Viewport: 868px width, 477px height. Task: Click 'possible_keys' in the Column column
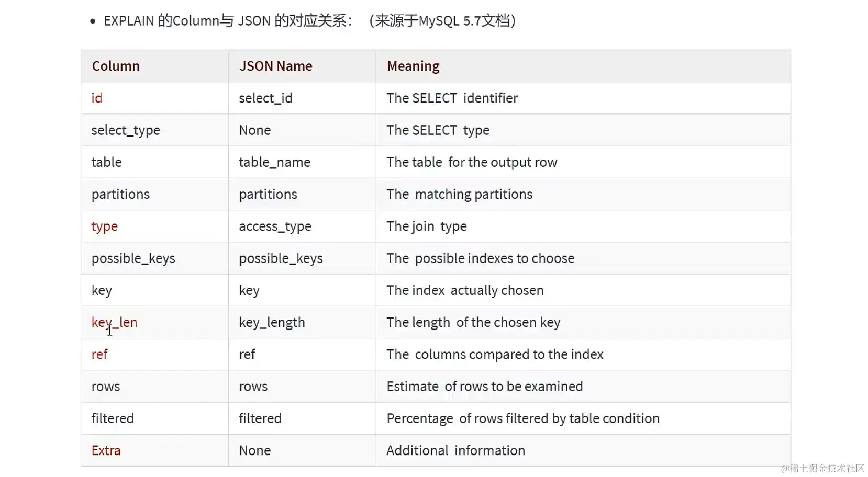tap(133, 258)
